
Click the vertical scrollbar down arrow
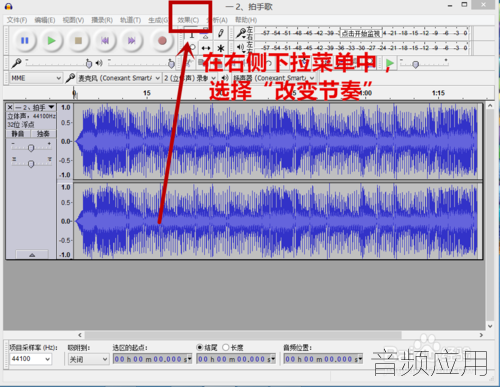coord(490,326)
